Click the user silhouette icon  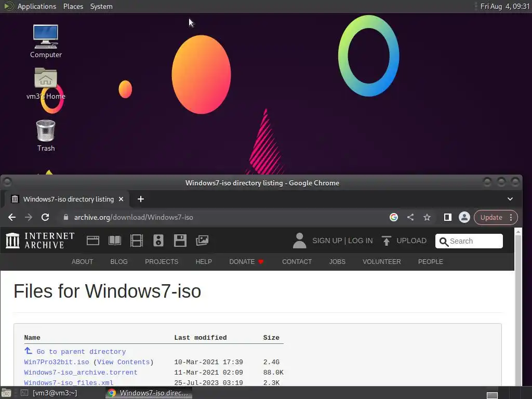tap(299, 241)
